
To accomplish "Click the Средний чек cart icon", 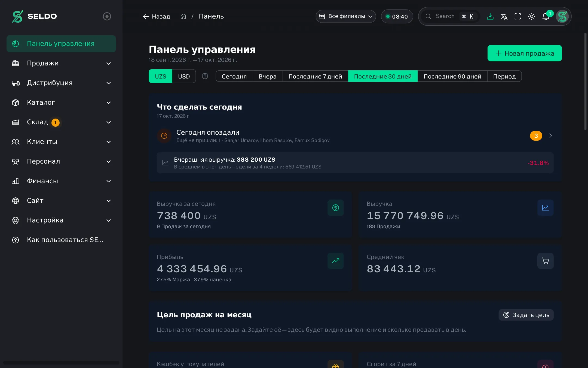I will click(546, 261).
